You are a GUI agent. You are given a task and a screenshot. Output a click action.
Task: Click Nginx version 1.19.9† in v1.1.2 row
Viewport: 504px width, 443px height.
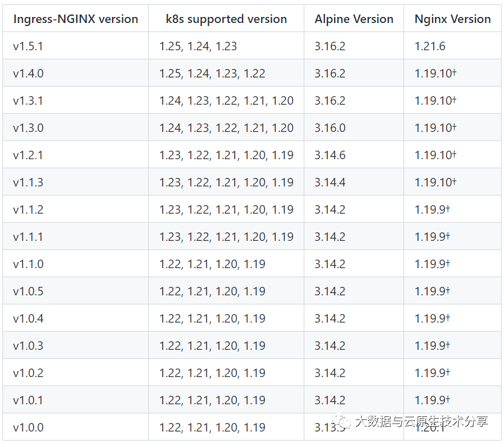pyautogui.click(x=453, y=209)
